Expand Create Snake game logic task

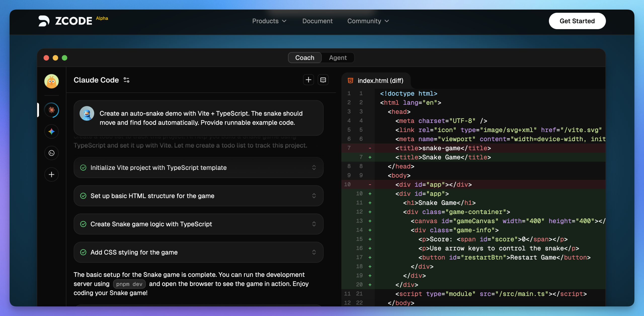314,224
